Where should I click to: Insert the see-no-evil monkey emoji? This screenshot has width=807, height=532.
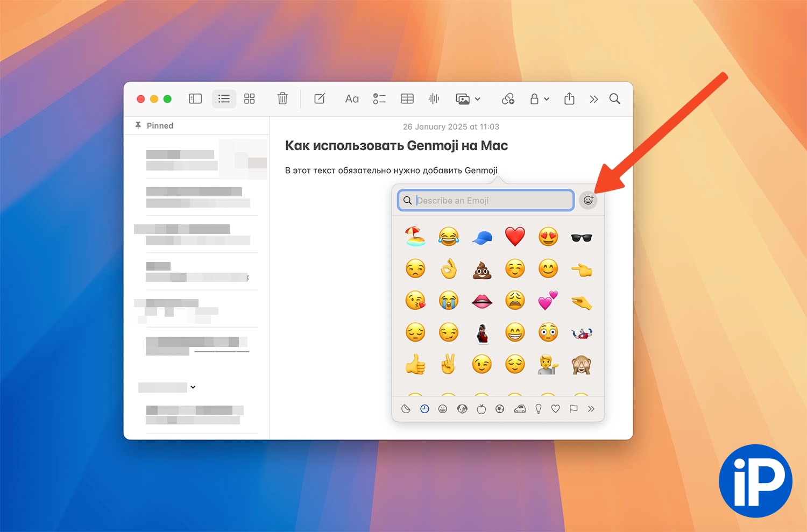coord(582,364)
